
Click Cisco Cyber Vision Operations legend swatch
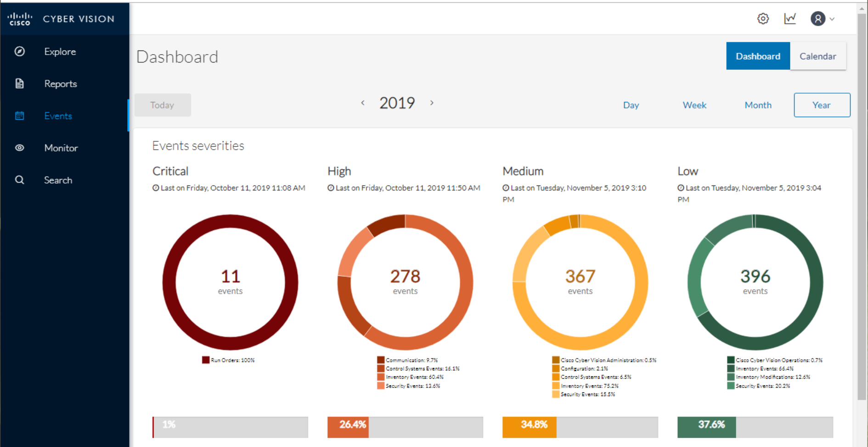[731, 360]
